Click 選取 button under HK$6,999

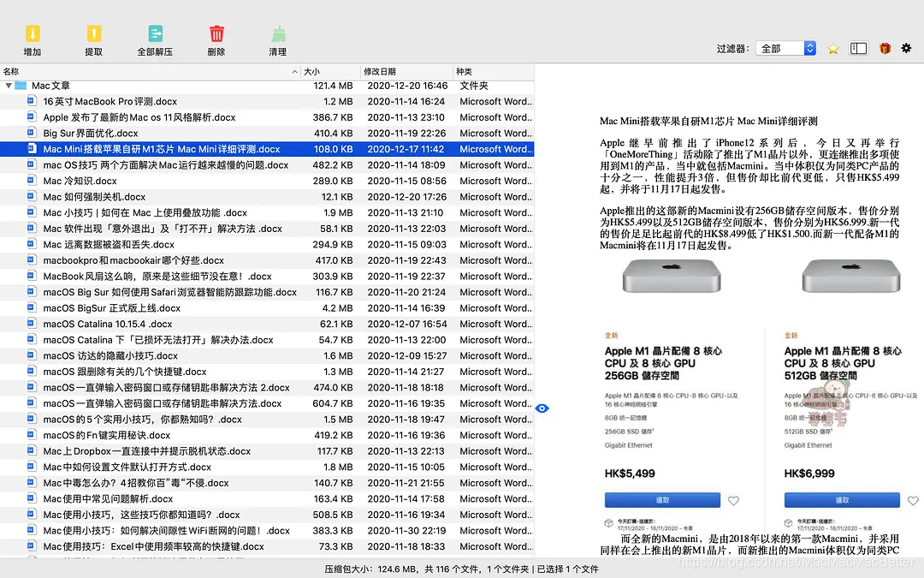pos(842,500)
